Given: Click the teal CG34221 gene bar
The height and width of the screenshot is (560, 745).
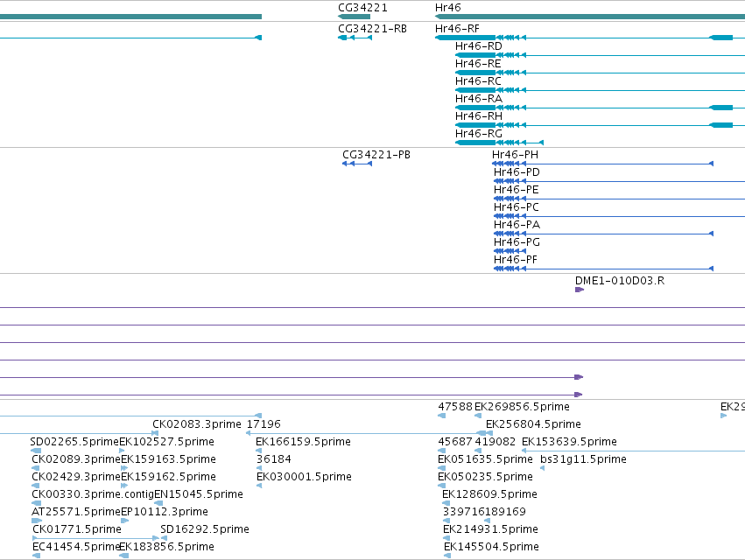Looking at the screenshot, I should point(354,17).
